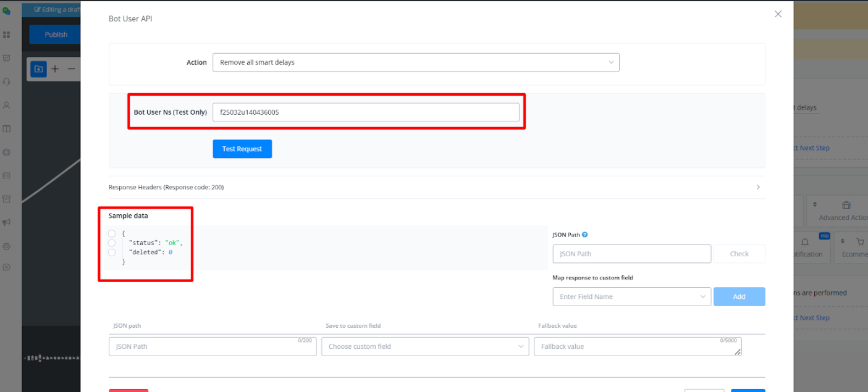Click the zoom in plus icon
The height and width of the screenshot is (392, 868).
[55, 69]
